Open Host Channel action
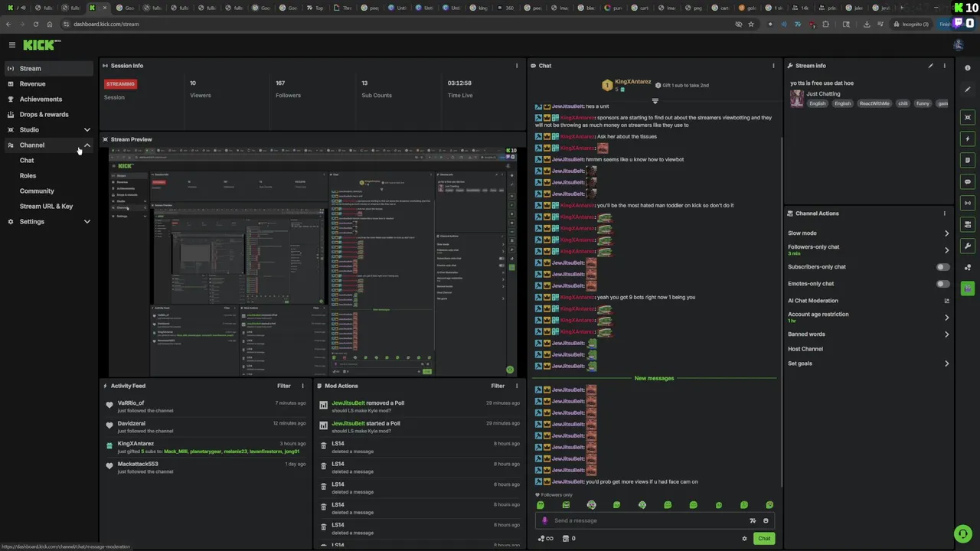Viewport: 980px width, 551px height. click(x=805, y=349)
